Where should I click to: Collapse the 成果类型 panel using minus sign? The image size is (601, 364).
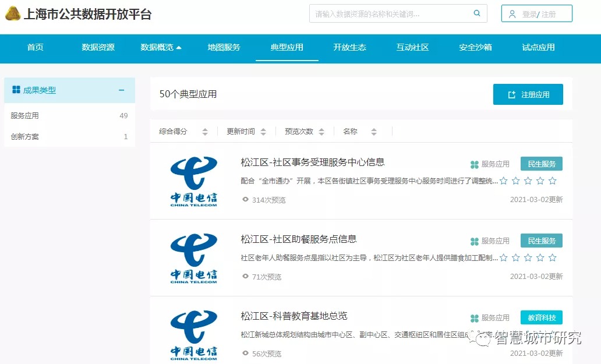coord(121,90)
